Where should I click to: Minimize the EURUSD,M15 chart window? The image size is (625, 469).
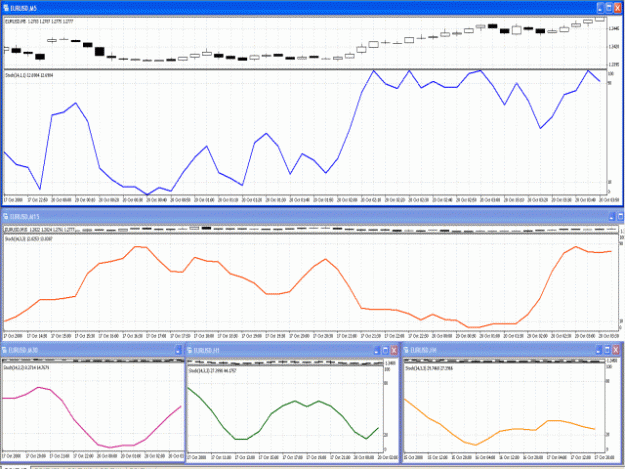[x=612, y=216]
